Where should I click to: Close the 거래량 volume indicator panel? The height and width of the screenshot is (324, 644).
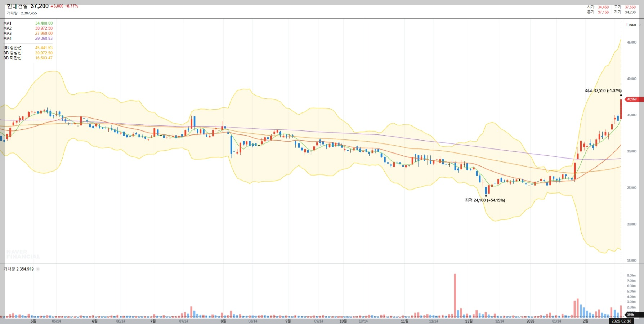[x=38, y=269]
